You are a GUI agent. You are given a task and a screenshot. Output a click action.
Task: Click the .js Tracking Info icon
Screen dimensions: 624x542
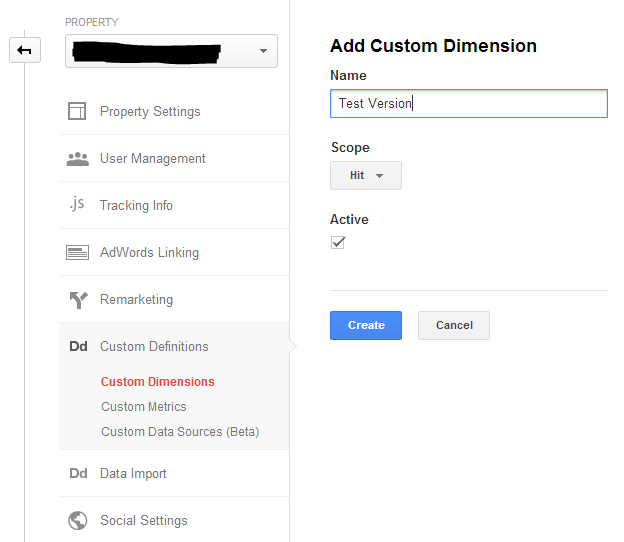(x=77, y=205)
